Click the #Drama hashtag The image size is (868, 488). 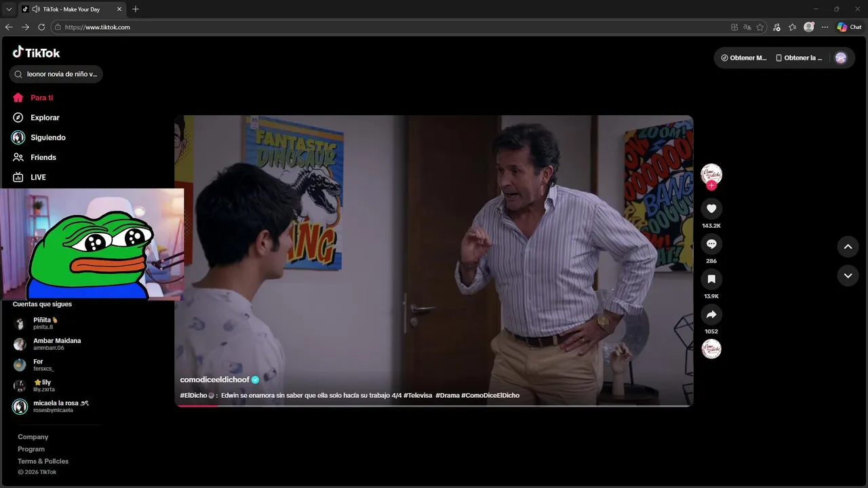point(448,395)
